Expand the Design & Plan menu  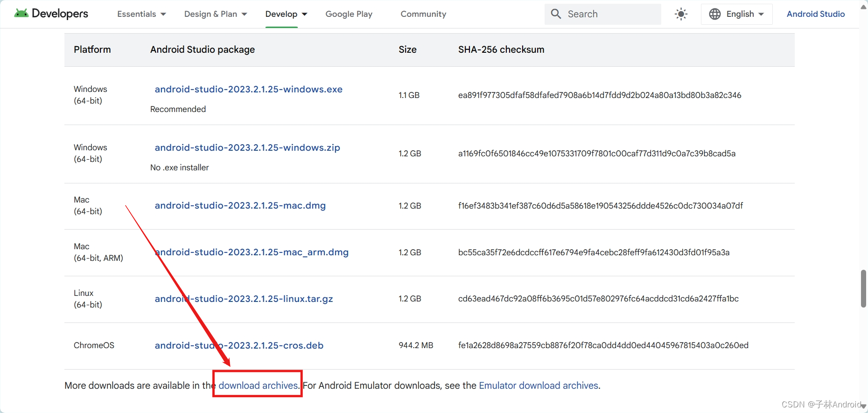(x=216, y=14)
